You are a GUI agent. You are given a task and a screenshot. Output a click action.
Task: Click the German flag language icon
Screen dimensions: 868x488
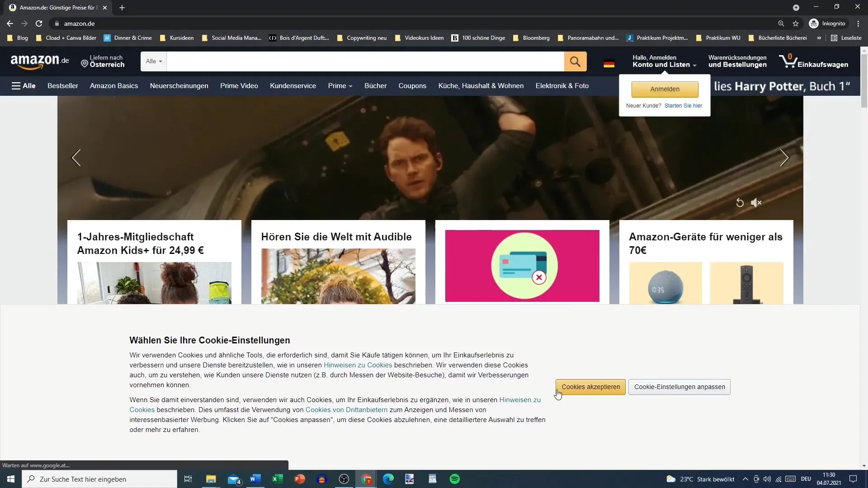(609, 64)
